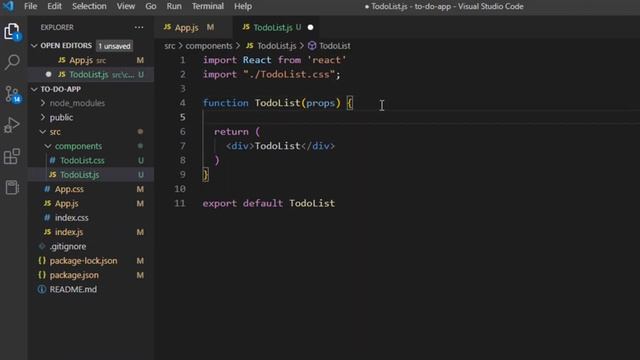Open the Go menu
The height and width of the screenshot is (360, 640).
pyautogui.click(x=151, y=6)
